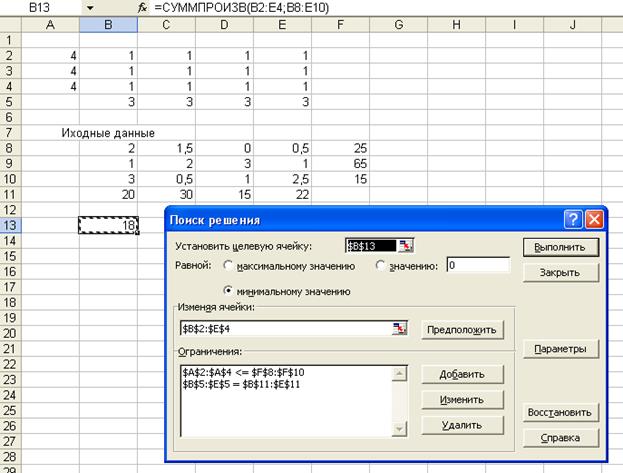Click the target cell field containing $B$13
Image resolution: width=623 pixels, height=473 pixels.
[371, 246]
